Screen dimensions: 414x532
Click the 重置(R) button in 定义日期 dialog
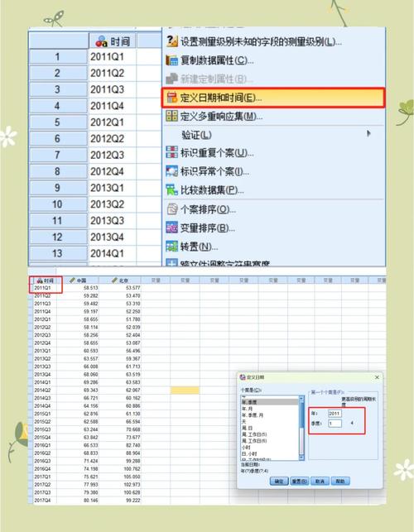click(299, 481)
